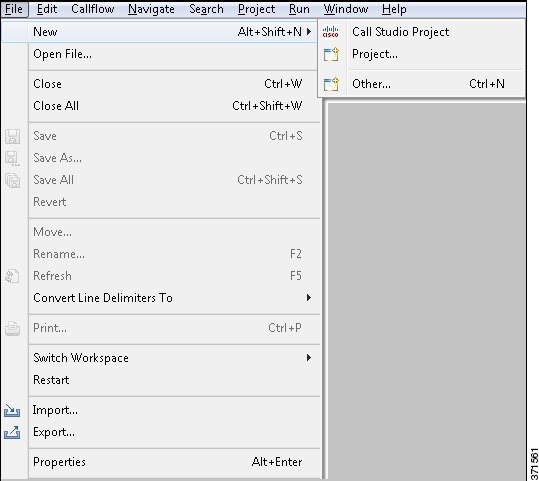Screen dimensions: 539x481
Task: Click the Help menu in the menu bar
Action: (x=394, y=9)
